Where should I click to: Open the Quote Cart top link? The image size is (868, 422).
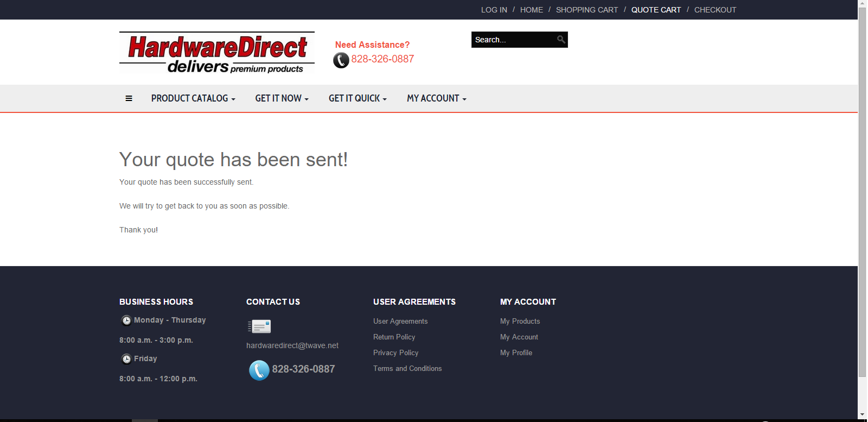click(656, 10)
